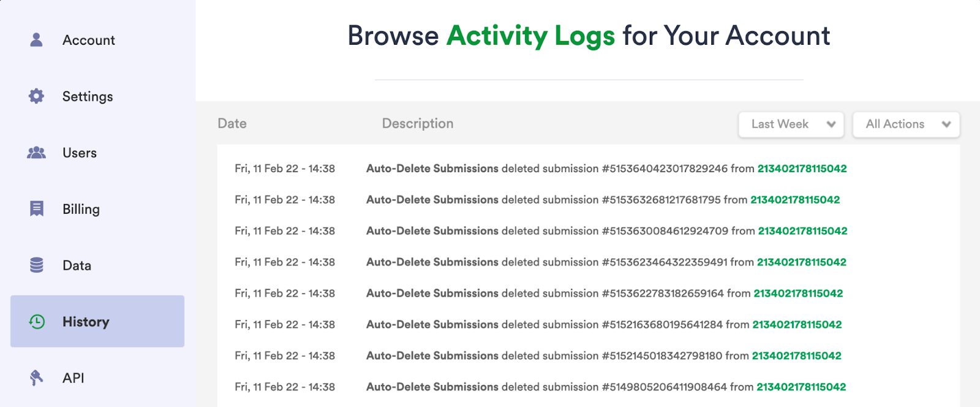Viewport: 980px width, 407px height.
Task: Click form link in the last log row
Action: coord(801,387)
